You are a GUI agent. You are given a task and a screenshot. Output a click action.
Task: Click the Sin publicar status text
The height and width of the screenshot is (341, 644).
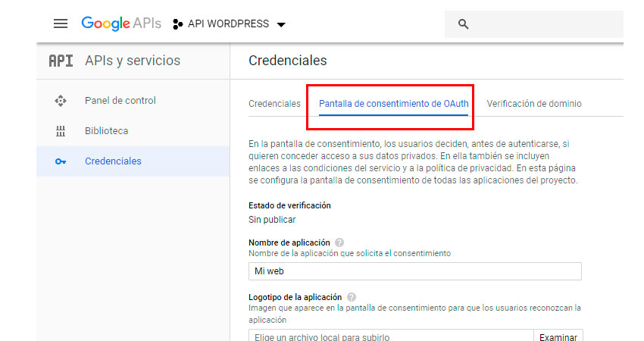coord(272,220)
